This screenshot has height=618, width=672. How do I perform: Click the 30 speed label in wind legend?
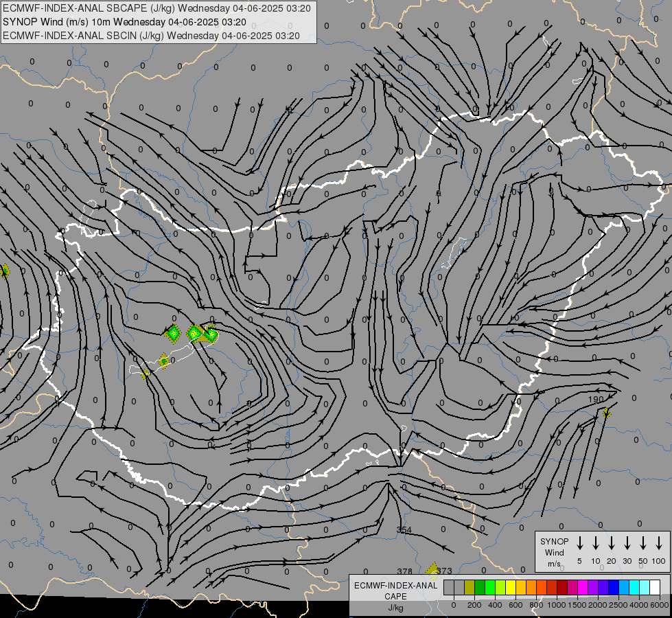[x=627, y=561]
